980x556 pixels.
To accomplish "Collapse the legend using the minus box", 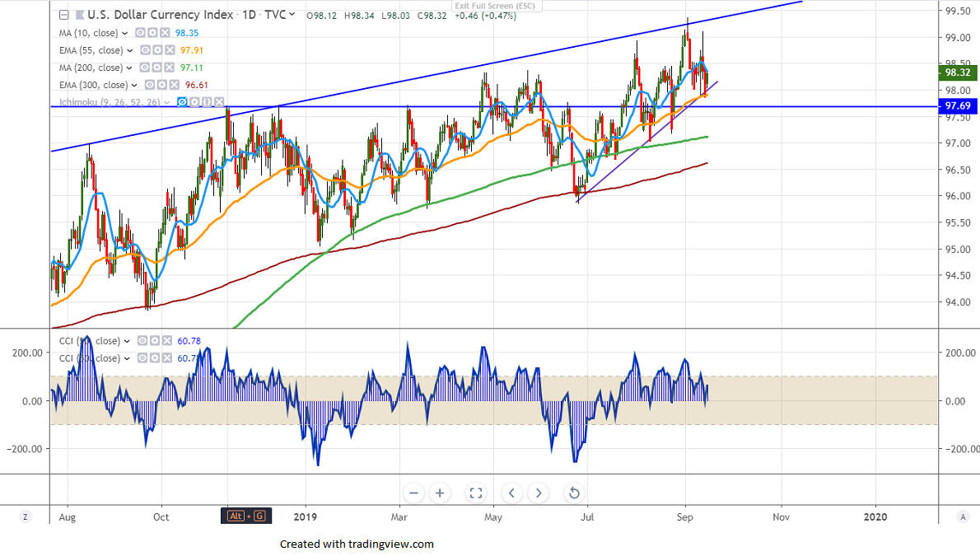I will (64, 15).
